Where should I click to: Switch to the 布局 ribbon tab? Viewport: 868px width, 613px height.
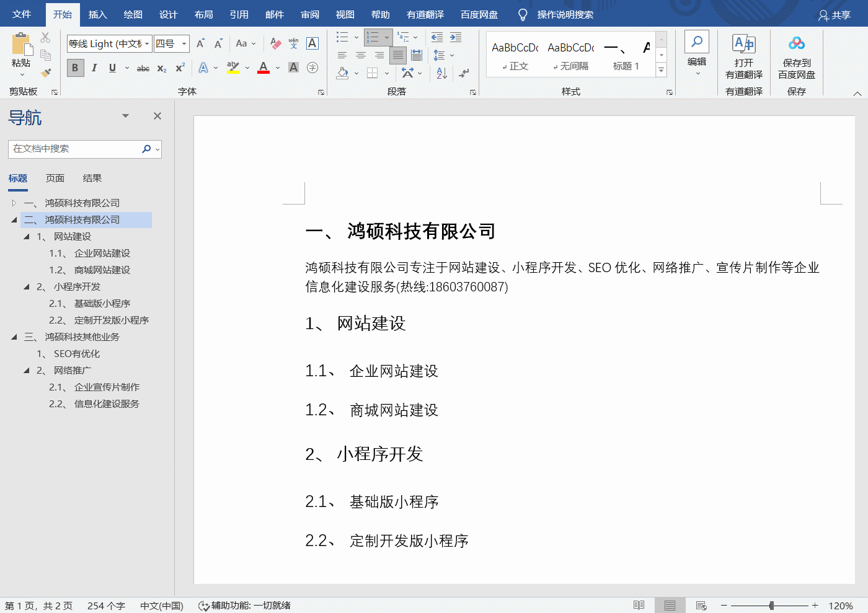pos(203,14)
